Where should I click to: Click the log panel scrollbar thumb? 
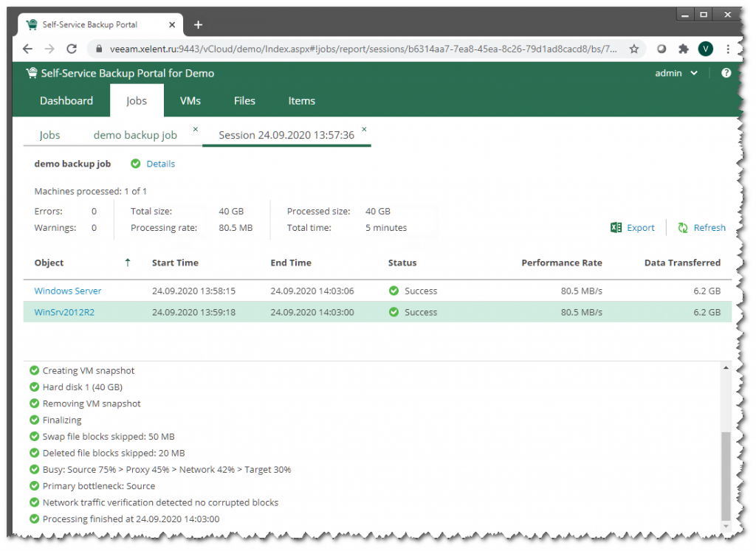point(726,476)
